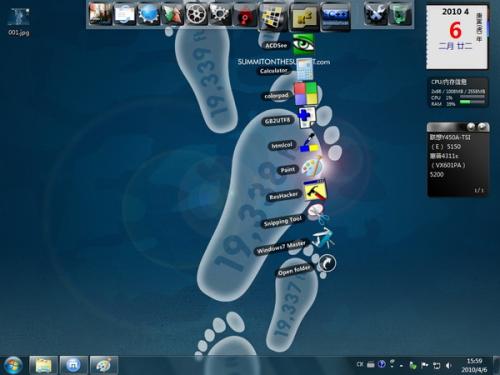Click the 'ResHacker' label in the stack

tap(284, 196)
